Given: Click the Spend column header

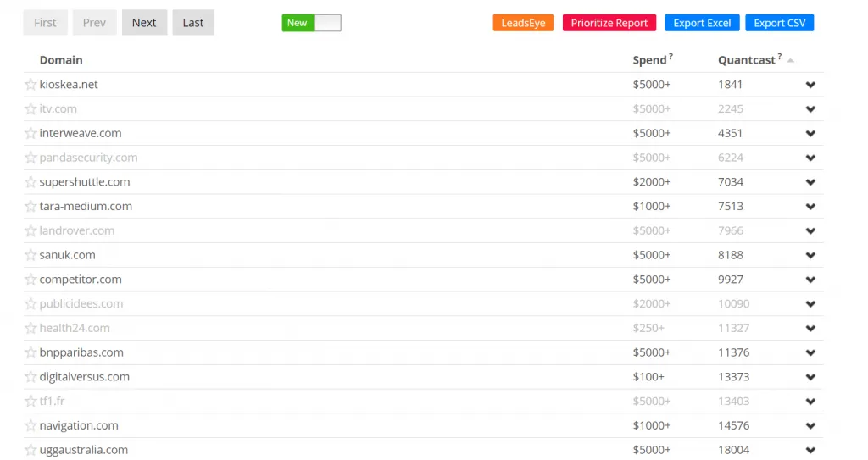Looking at the screenshot, I should 649,60.
